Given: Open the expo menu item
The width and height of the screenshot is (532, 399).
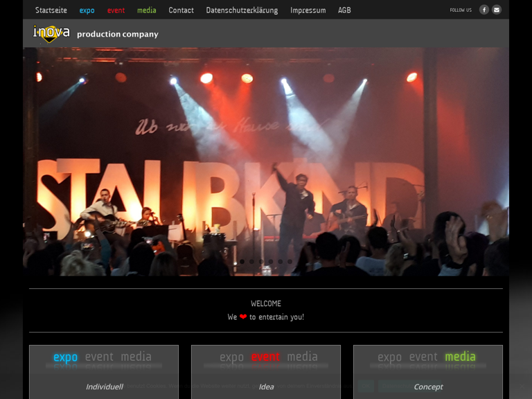Looking at the screenshot, I should point(87,10).
